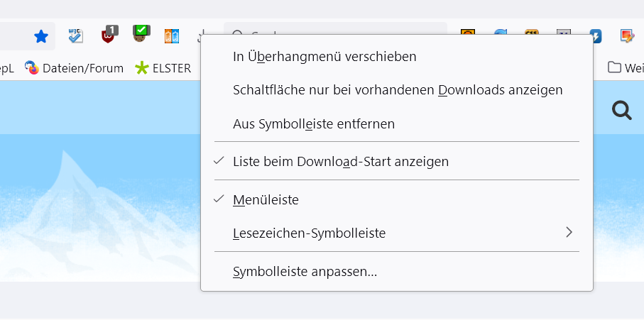Click the green ELSTER asterisk bookmark icon
Image resolution: width=644 pixels, height=320 pixels.
click(142, 68)
